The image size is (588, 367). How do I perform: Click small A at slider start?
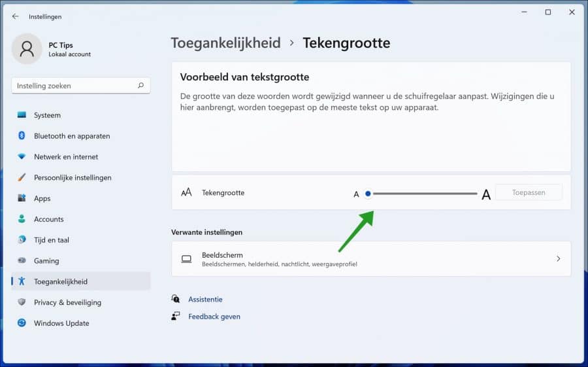[356, 194]
